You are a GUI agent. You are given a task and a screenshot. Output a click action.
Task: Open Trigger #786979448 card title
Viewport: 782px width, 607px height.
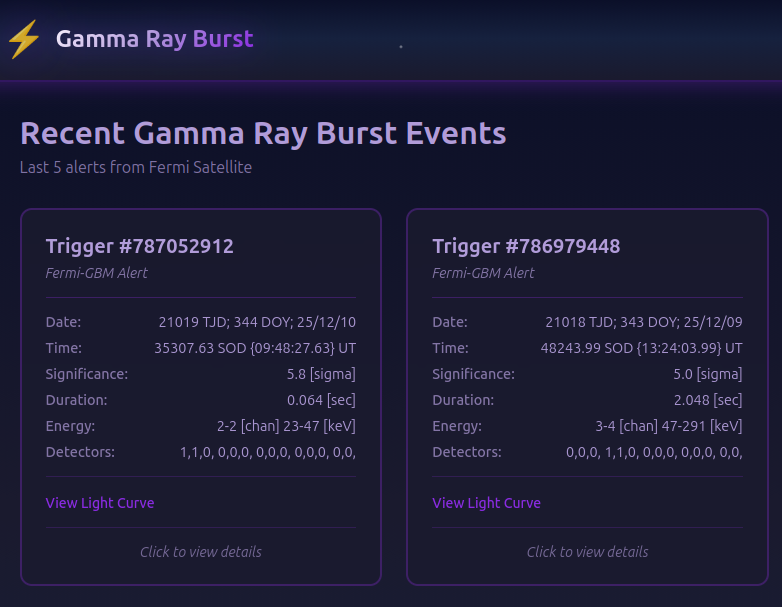(526, 246)
